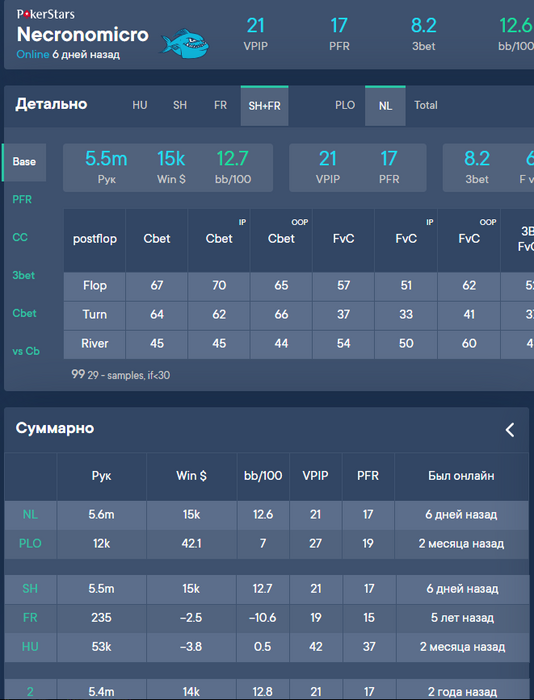
Task: Select the SH table type tab
Action: pyautogui.click(x=180, y=105)
